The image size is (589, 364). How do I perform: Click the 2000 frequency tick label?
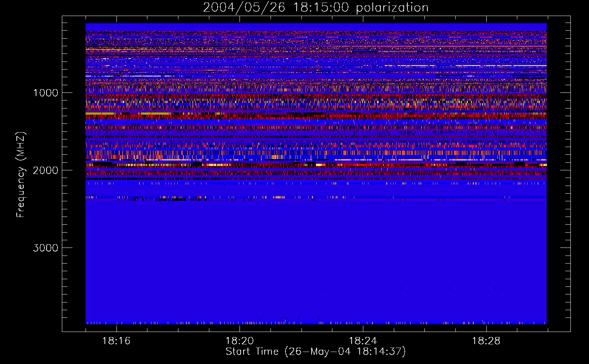(x=46, y=170)
